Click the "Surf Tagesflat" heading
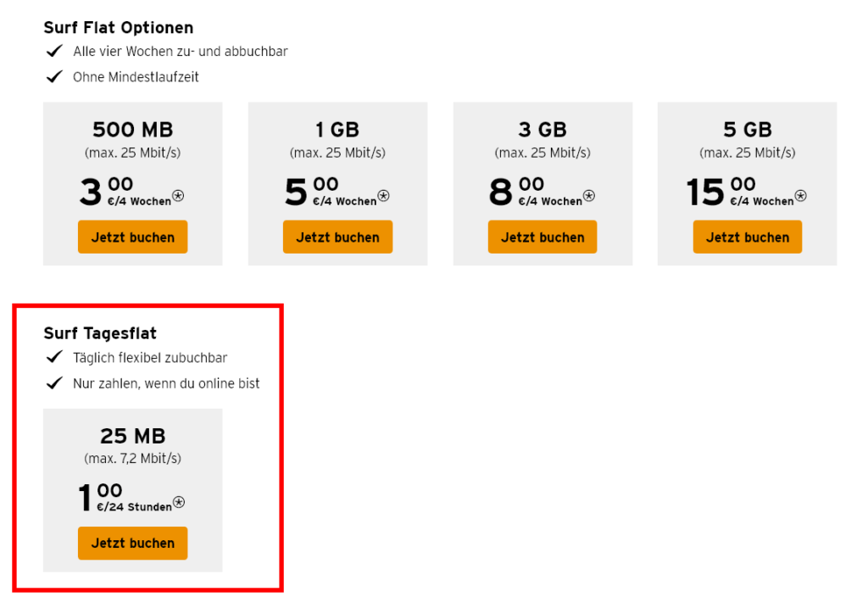Viewport: 868px width, 597px height. tap(100, 333)
